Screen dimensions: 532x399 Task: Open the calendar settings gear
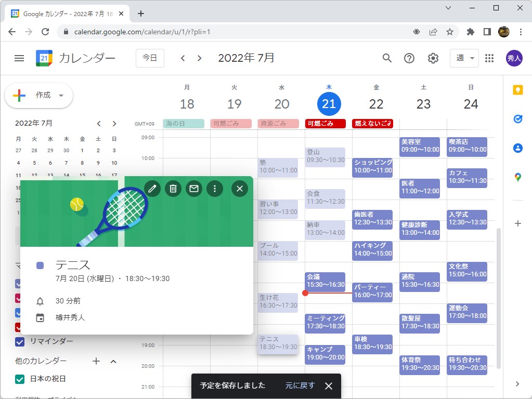pyautogui.click(x=433, y=58)
